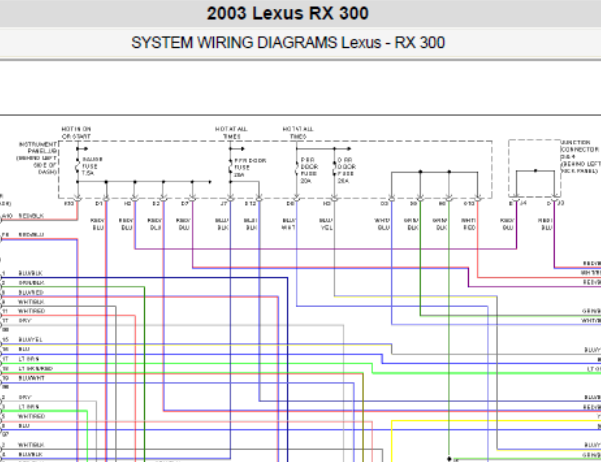Click the GRN/BLK label at left pin 2
This screenshot has height=462, width=601.
click(31, 283)
